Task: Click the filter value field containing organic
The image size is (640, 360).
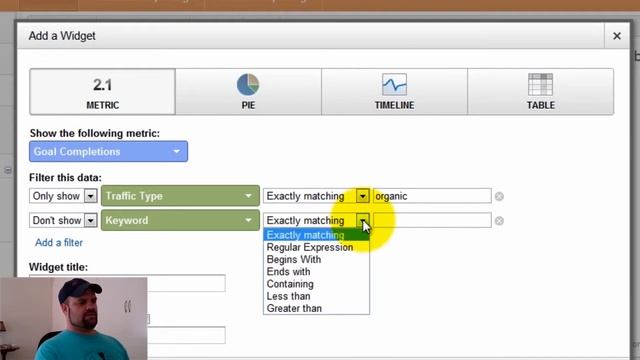Action: (432, 196)
